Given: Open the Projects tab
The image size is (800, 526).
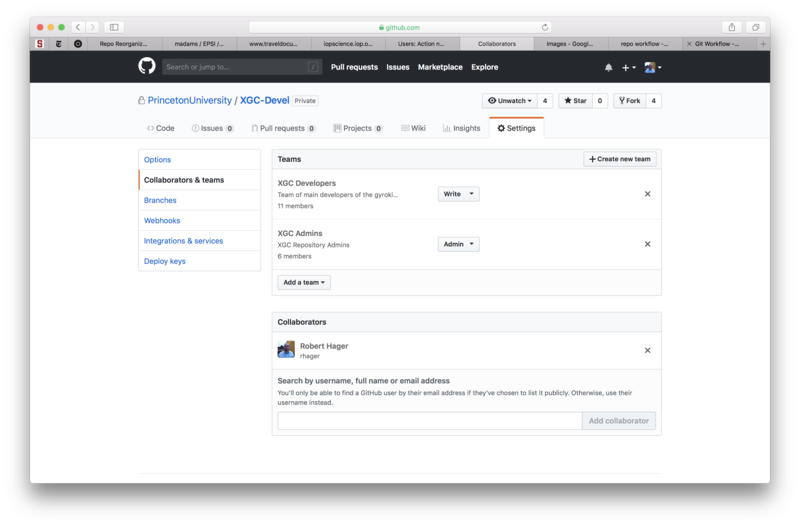Looking at the screenshot, I should tap(358, 128).
